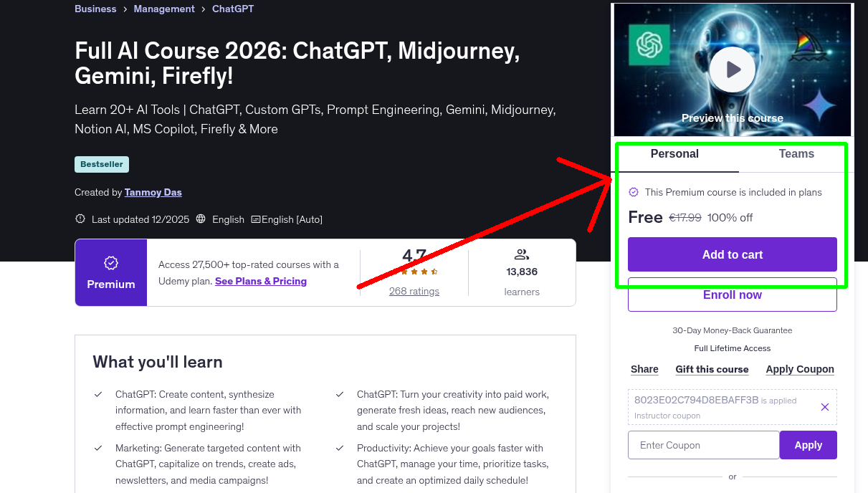Viewport: 868px width, 493px height.
Task: Play the course preview video
Action: (x=732, y=70)
